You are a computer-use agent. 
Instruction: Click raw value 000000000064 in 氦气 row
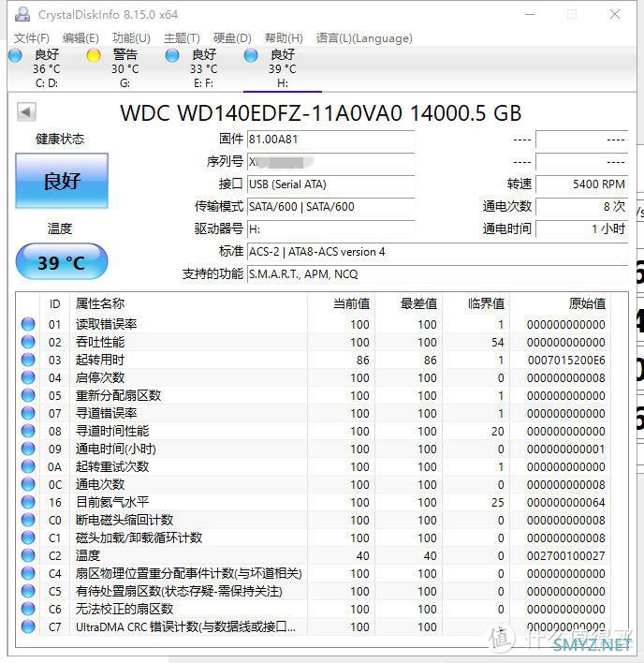tap(566, 502)
